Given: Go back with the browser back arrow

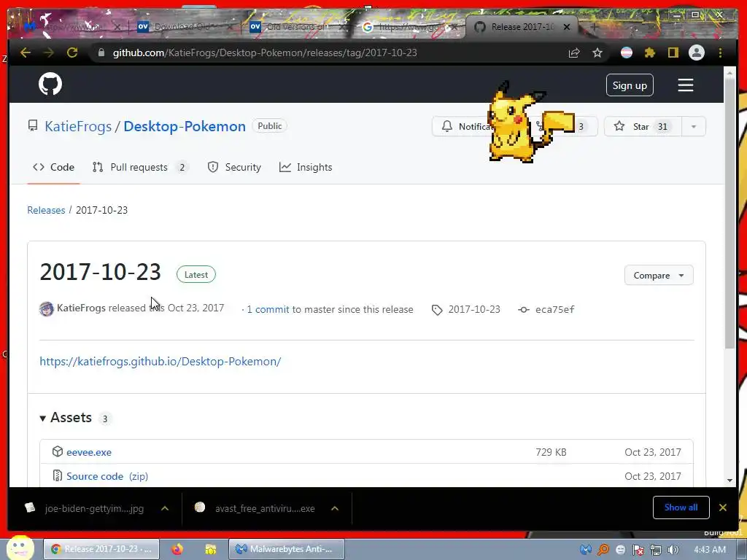Looking at the screenshot, I should click(26, 52).
